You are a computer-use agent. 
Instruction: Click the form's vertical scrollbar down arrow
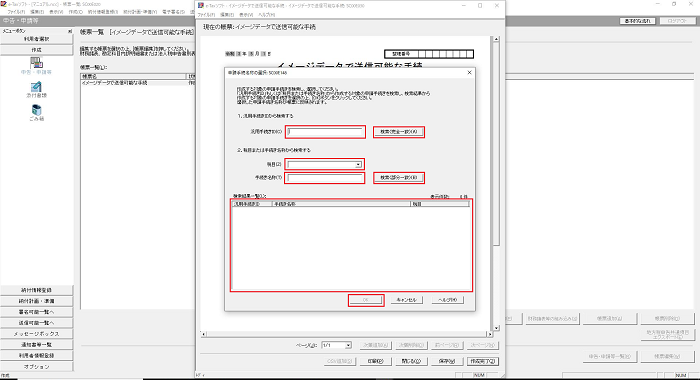[496, 328]
